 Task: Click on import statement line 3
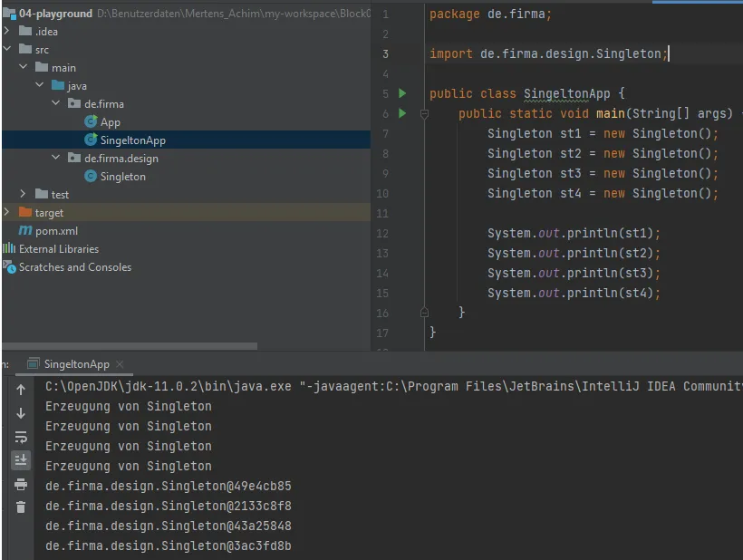coord(549,53)
